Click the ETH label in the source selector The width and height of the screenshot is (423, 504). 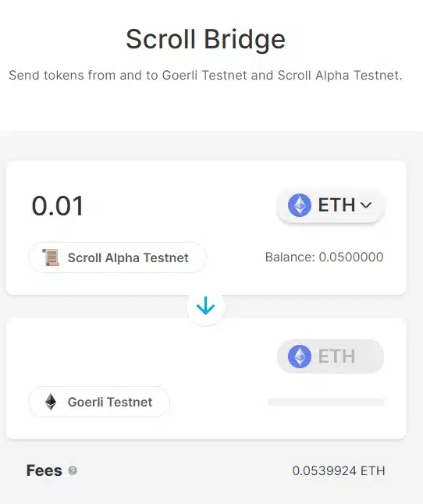[336, 205]
